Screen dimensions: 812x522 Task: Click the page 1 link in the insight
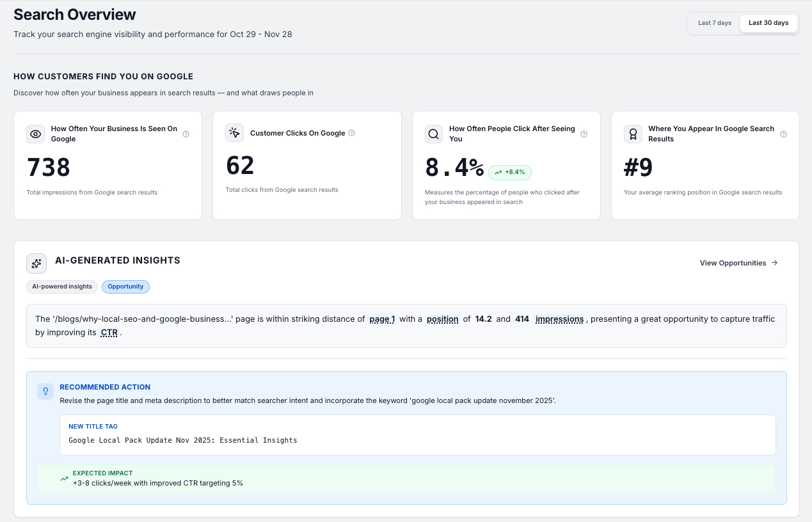(382, 319)
